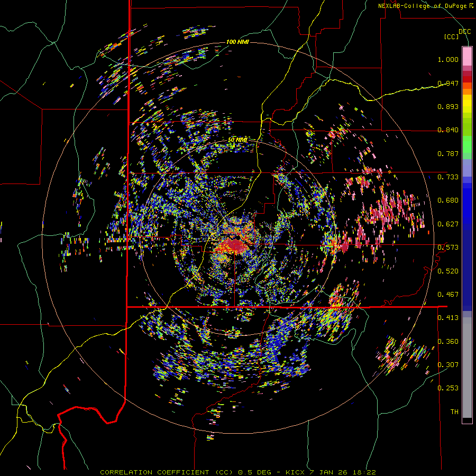Pick the light pink top color bar segment
This screenshot has height=476, width=476.
tap(467, 57)
